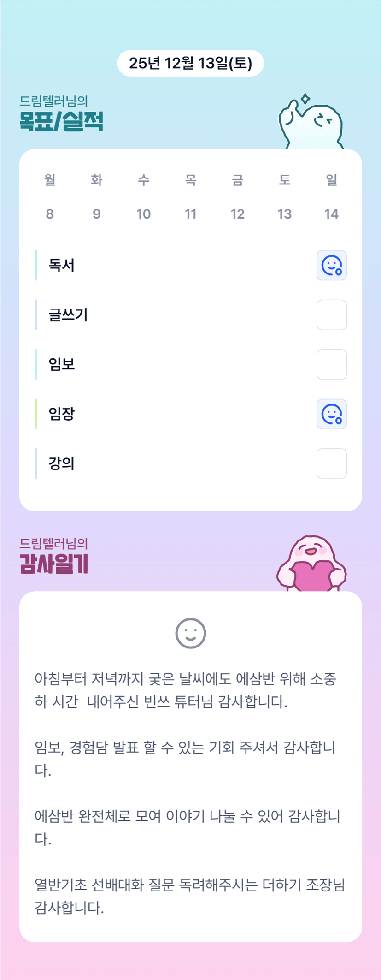Select Monday the 8th in week calendar
This screenshot has width=381, height=980.
point(50,214)
